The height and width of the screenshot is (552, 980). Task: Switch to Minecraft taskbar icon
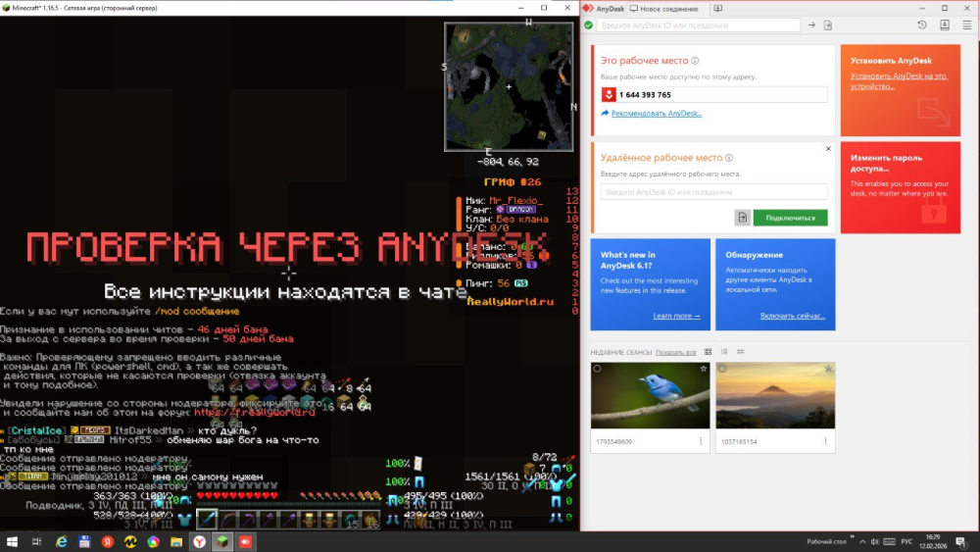click(222, 541)
